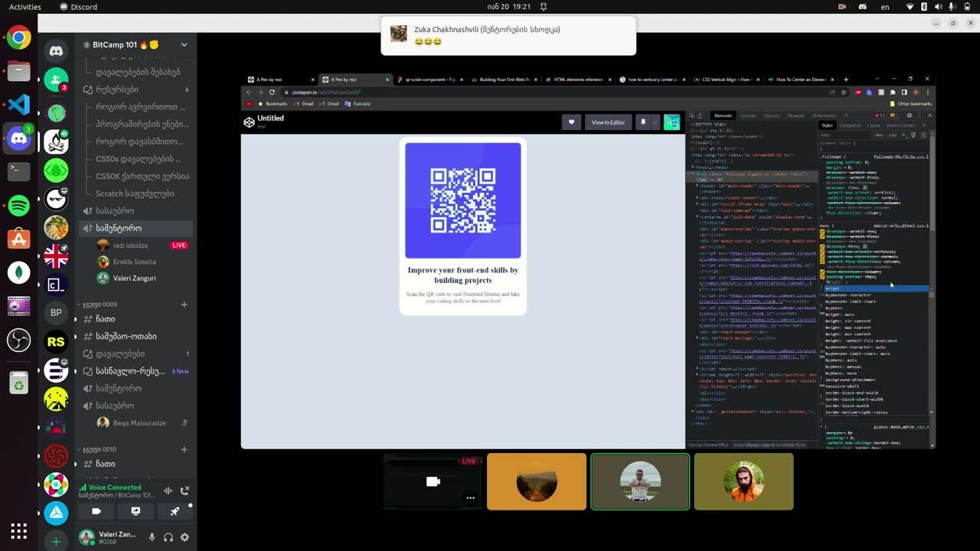This screenshot has height=551, width=980.
Task: Open Activities overview in the top bar
Action: click(25, 7)
